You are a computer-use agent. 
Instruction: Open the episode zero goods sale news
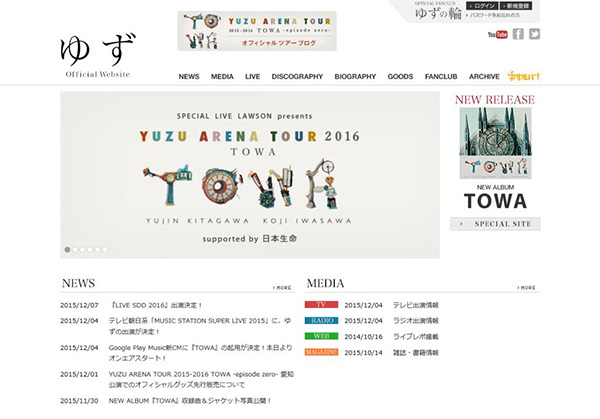(201, 379)
